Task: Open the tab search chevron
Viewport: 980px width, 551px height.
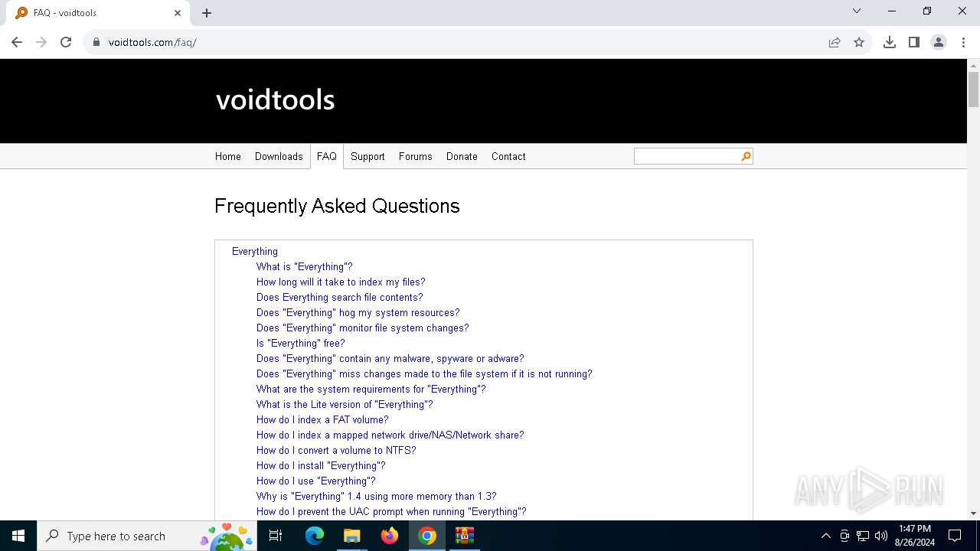Action: point(857,11)
